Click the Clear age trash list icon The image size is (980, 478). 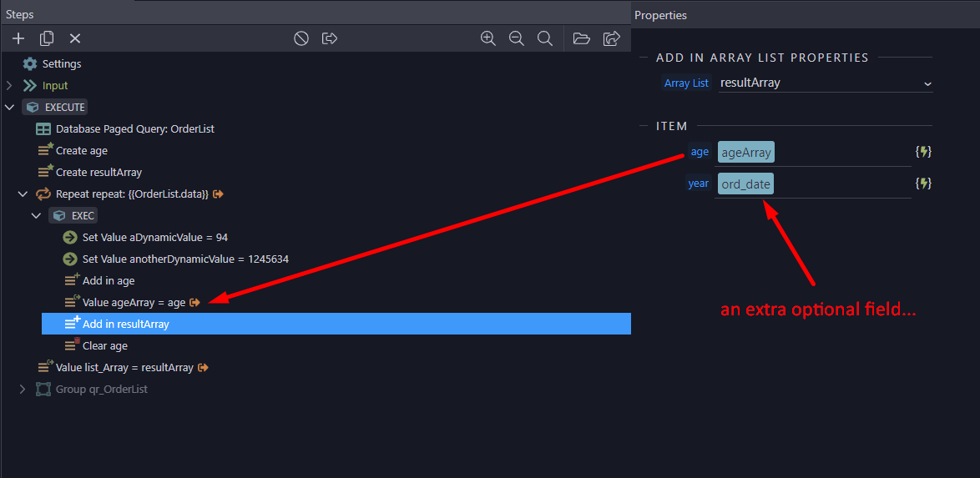click(73, 345)
